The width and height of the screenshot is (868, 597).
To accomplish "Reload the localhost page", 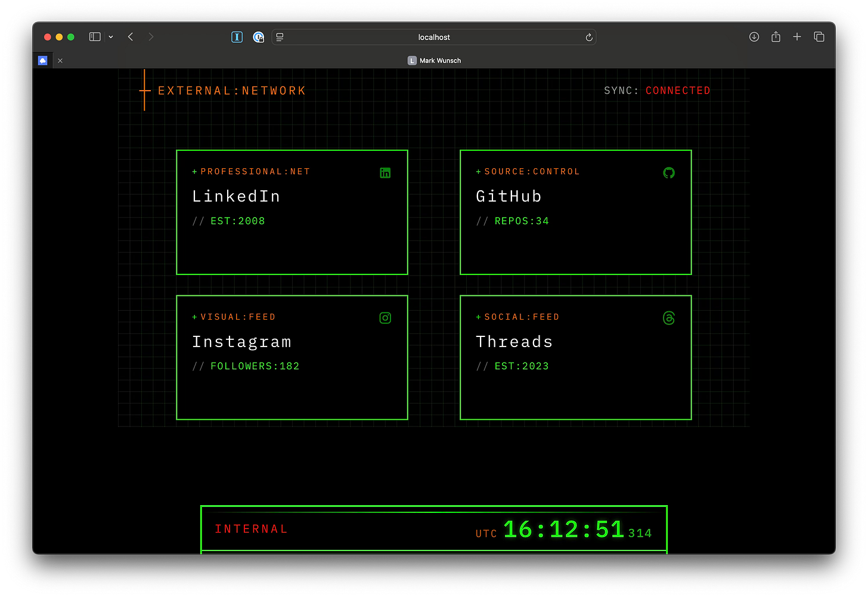I will point(588,37).
